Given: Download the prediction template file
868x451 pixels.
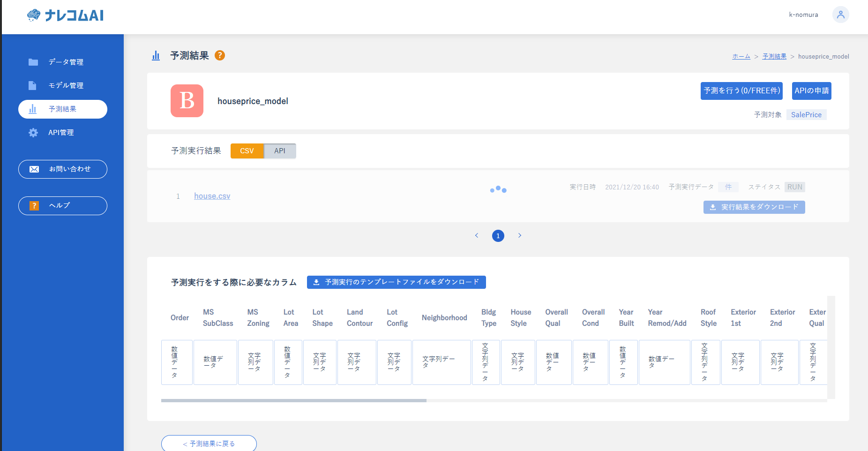Looking at the screenshot, I should [397, 282].
